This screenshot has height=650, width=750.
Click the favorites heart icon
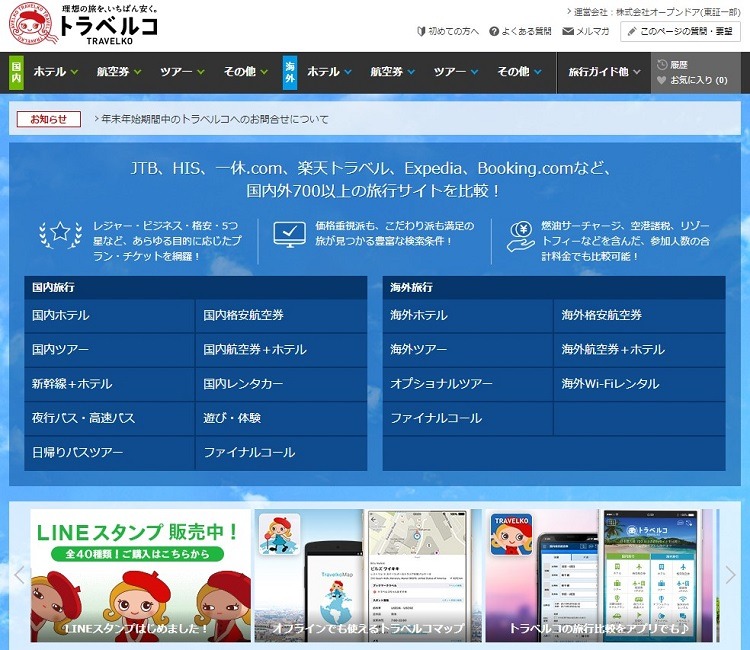click(x=662, y=80)
